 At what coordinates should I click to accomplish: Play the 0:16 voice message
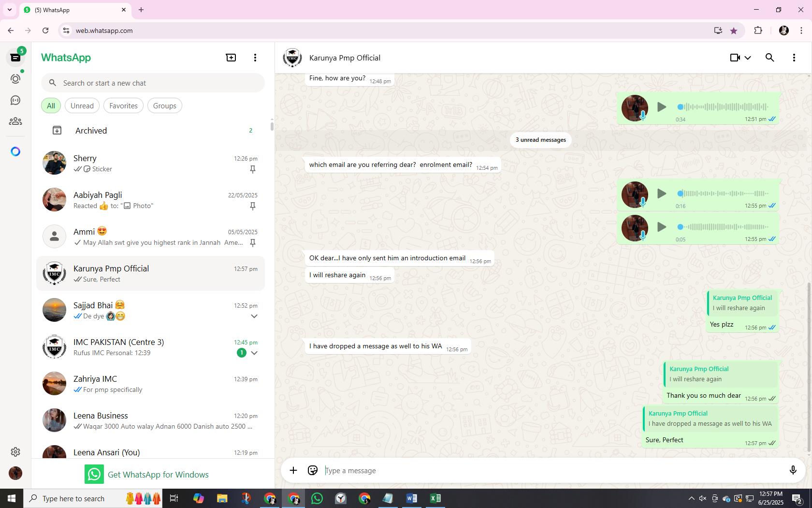[662, 194]
